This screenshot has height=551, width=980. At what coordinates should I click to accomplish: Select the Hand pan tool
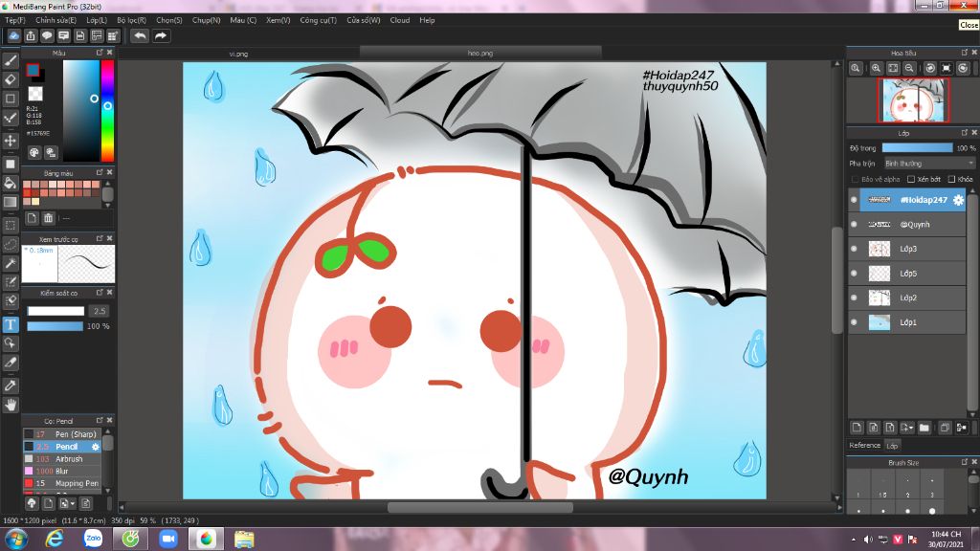[x=11, y=405]
